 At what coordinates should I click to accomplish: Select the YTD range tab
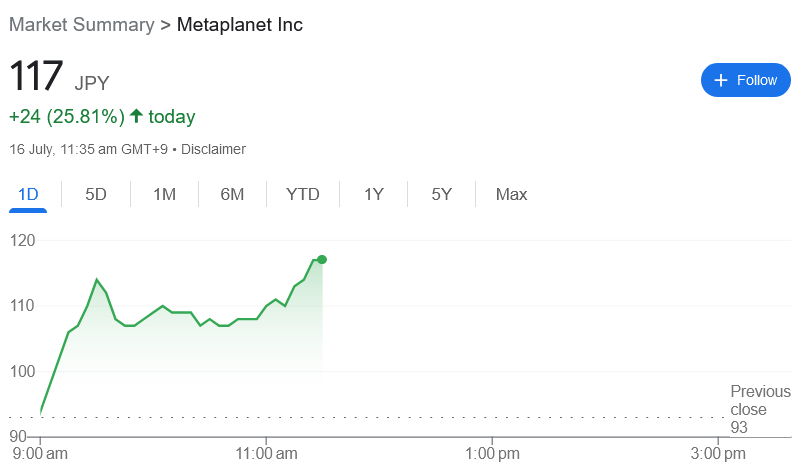pyautogui.click(x=302, y=194)
